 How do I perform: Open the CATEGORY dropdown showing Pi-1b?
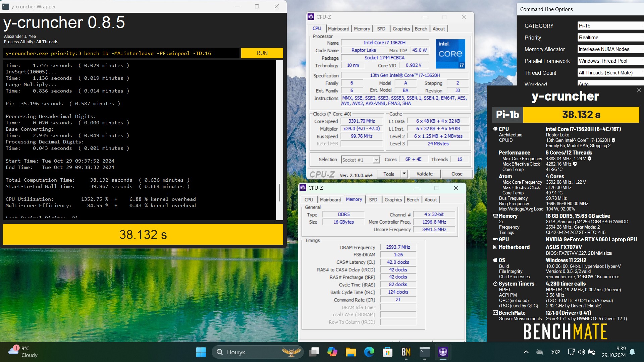click(610, 26)
